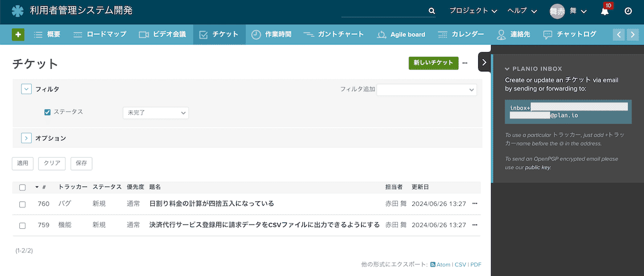
Task: Sort by 担当者 column header
Action: pos(394,187)
